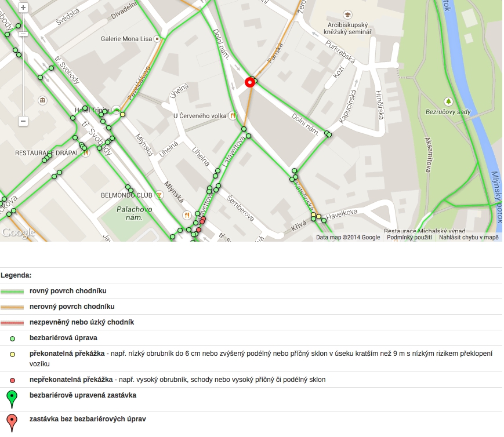Screen dimensions: 504x437
Task: Click U Červeného volka restaurant icon
Action: click(233, 115)
